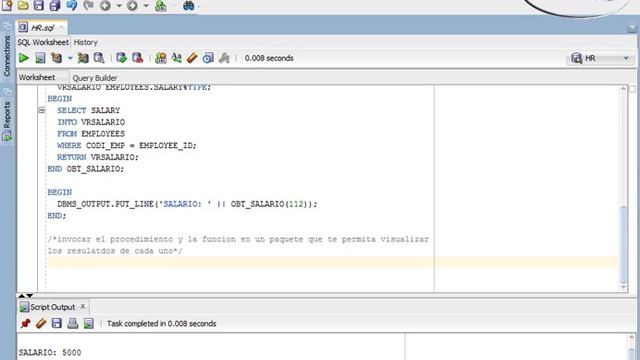Click the greyed tool icon after SQL History
The height and width of the screenshot is (360, 640).
224,58
